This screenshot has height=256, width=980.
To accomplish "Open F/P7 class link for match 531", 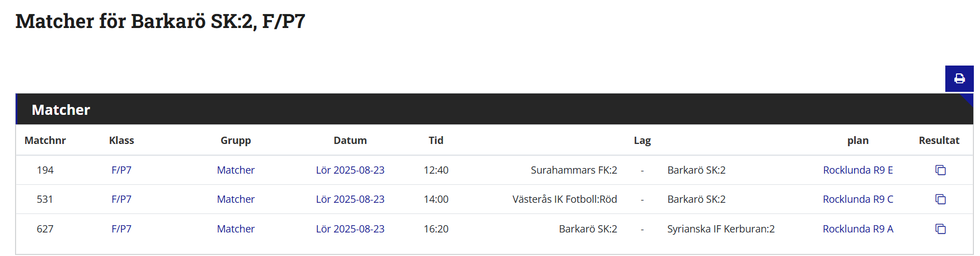I will click(x=121, y=199).
